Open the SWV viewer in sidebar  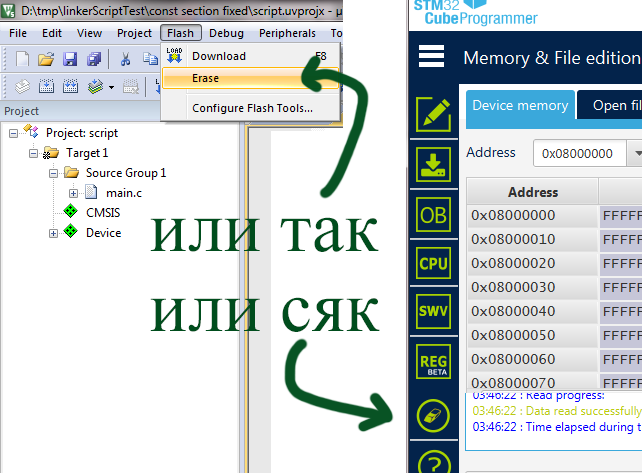coord(431,313)
